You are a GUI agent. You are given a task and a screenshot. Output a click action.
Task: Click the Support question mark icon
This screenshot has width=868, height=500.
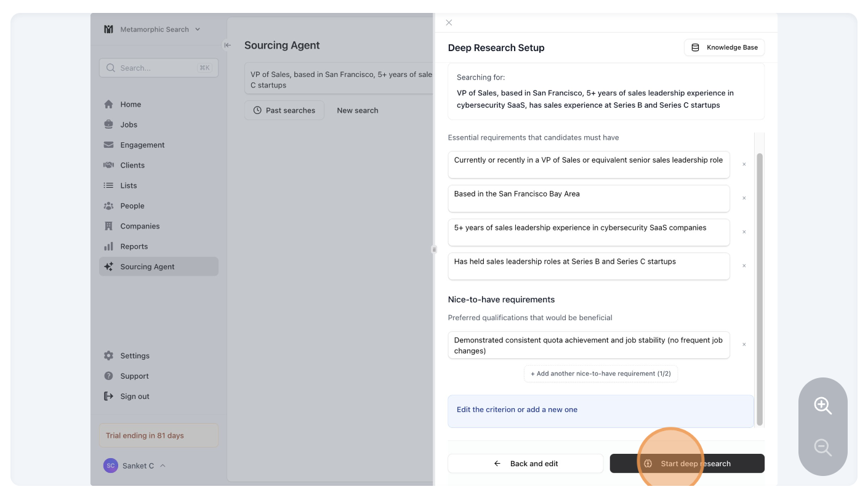pyautogui.click(x=108, y=376)
